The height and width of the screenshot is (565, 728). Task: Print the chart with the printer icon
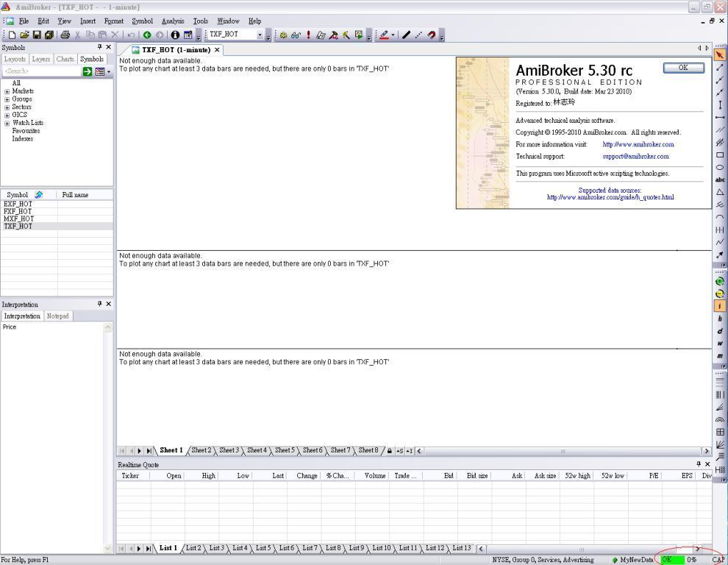tap(65, 35)
